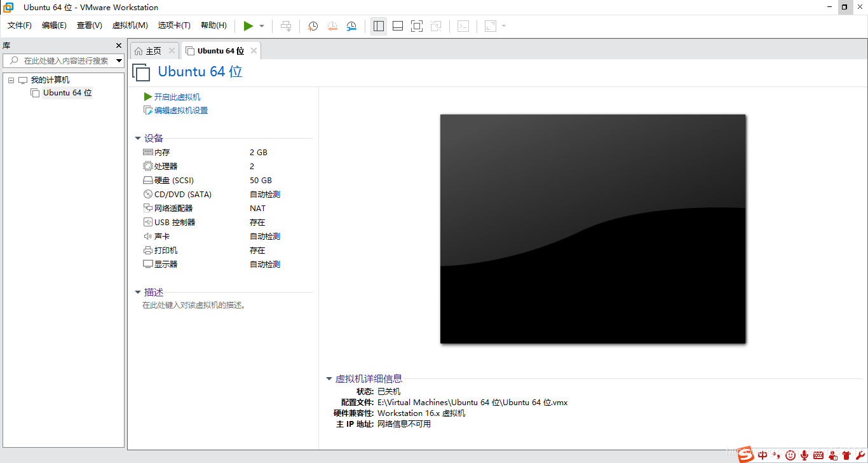The image size is (868, 463).
Task: Click the Sogou emoji smiley icon
Action: (x=790, y=455)
